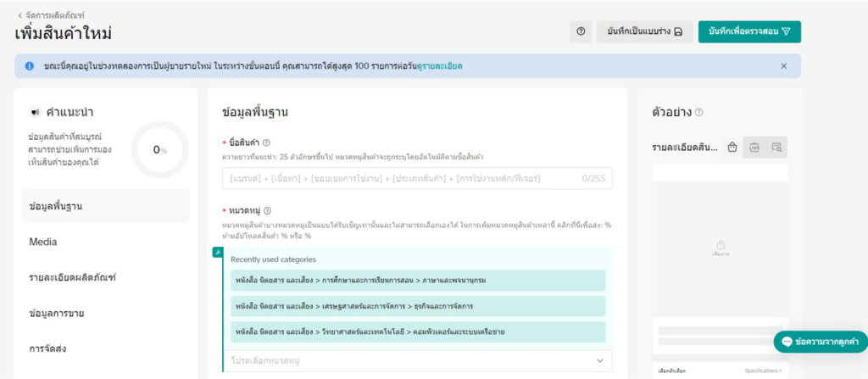Open ดูรายละเอียด link in banner
868x379 pixels.
(440, 66)
